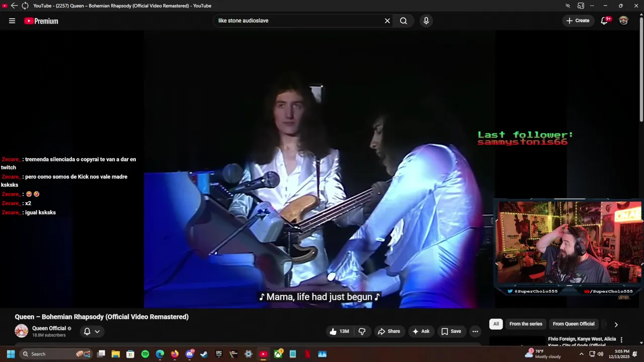This screenshot has width=644, height=362.
Task: Go back with the title bar arrow
Action: click(14, 6)
